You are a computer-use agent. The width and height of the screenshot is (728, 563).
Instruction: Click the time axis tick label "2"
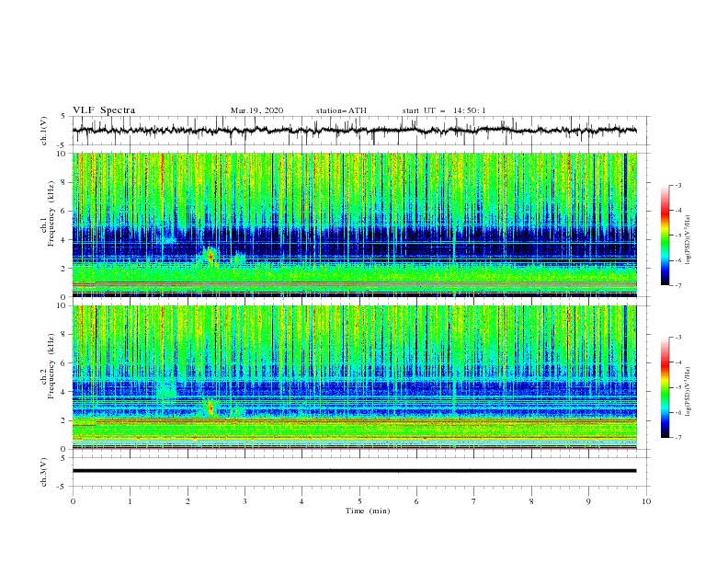[x=188, y=501]
